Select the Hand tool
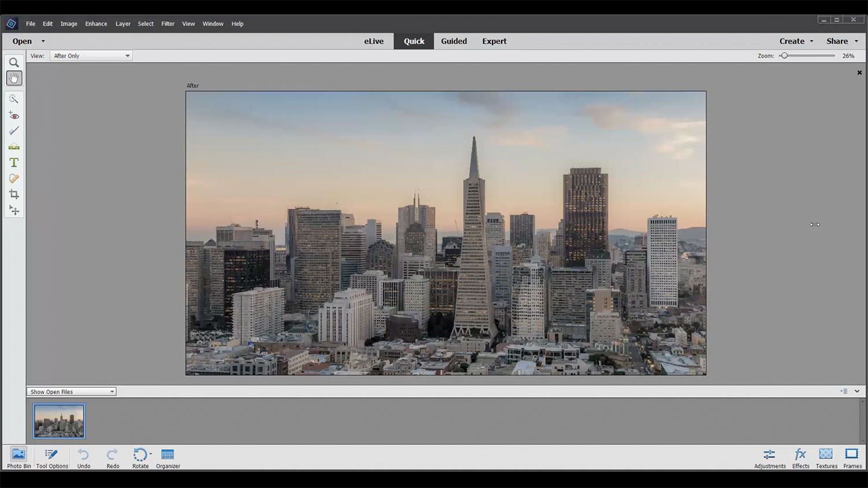The image size is (868, 488). (x=14, y=78)
